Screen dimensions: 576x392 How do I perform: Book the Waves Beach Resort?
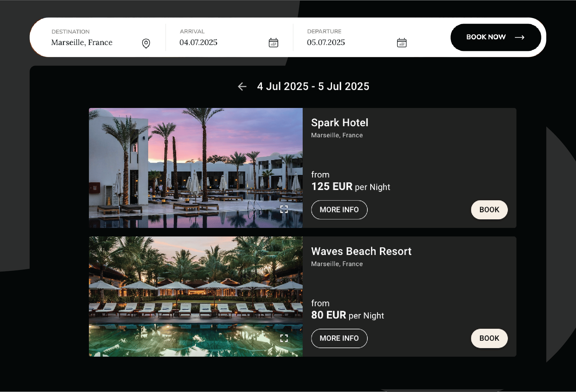[x=489, y=338]
